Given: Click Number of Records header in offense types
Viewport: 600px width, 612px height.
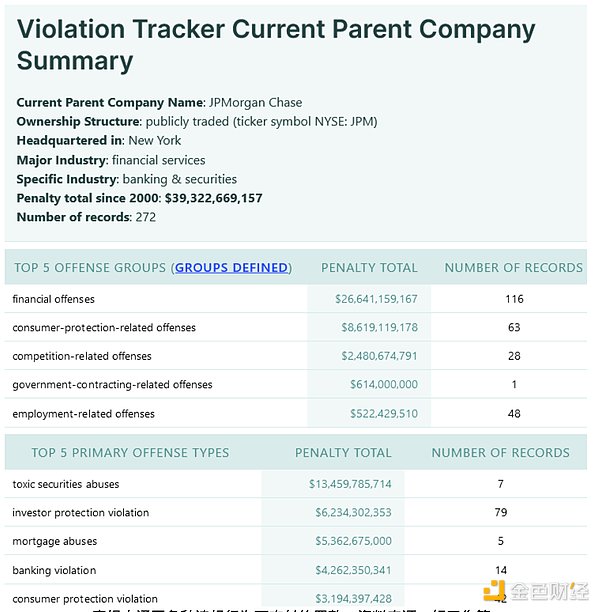Looking at the screenshot, I should 500,453.
